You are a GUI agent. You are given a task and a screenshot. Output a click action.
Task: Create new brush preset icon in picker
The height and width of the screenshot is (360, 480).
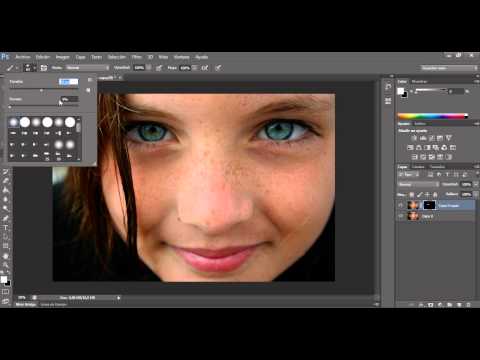click(88, 90)
